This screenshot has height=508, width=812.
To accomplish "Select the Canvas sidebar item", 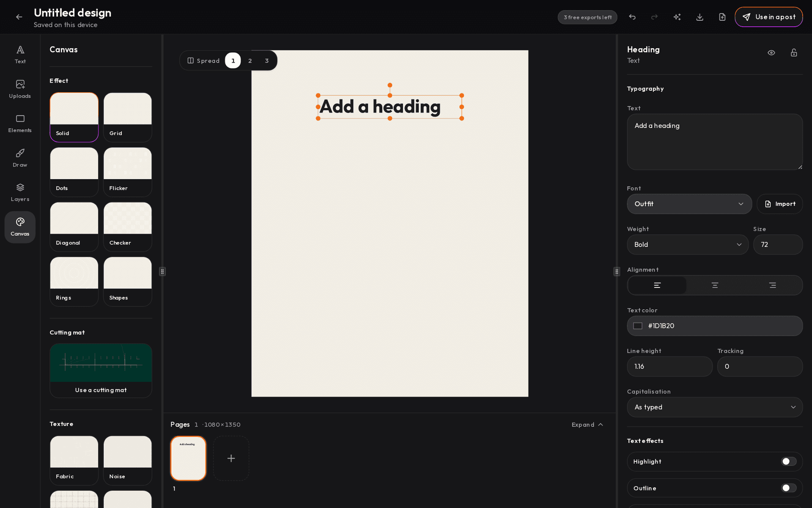I will [20, 227].
